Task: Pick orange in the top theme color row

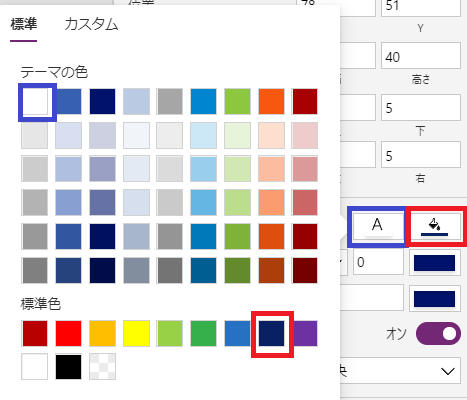Action: click(x=271, y=102)
